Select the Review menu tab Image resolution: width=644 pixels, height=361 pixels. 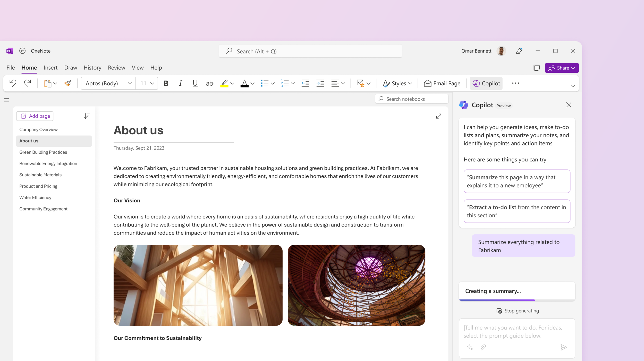point(116,67)
